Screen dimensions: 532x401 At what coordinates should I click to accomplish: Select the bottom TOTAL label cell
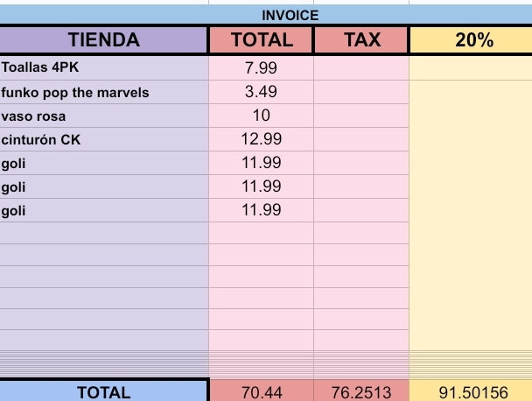103,392
